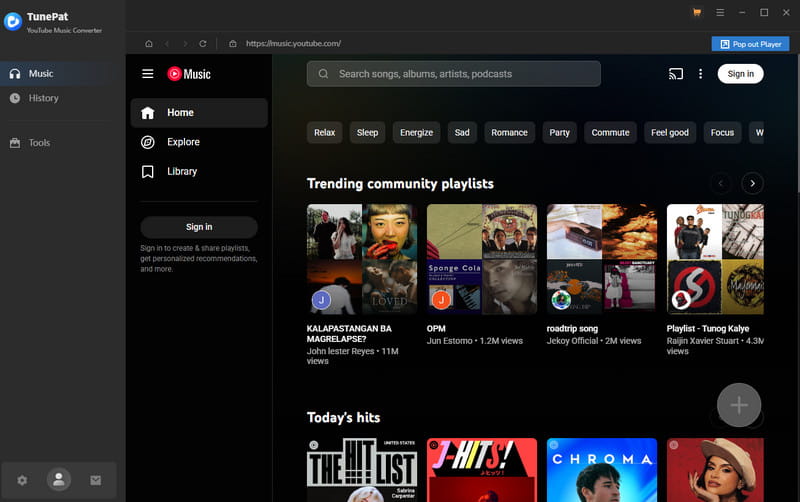Click Jekoy Official channel avatar
Viewport: 800px width, 502px height.
click(x=561, y=300)
